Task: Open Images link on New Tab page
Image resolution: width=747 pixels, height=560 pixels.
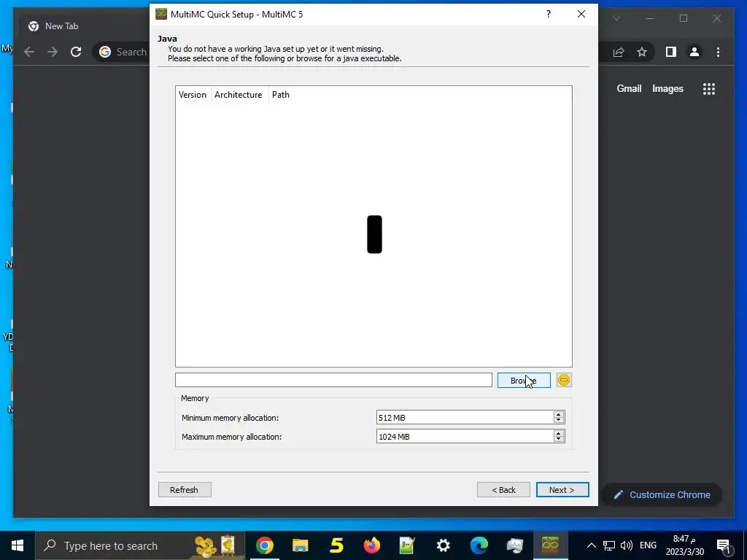Action: [667, 88]
